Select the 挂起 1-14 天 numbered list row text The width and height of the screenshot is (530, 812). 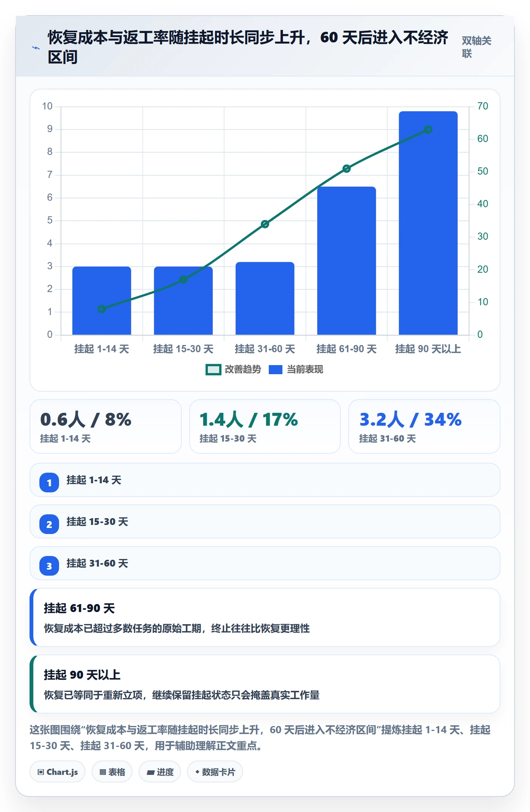pyautogui.click(x=94, y=480)
